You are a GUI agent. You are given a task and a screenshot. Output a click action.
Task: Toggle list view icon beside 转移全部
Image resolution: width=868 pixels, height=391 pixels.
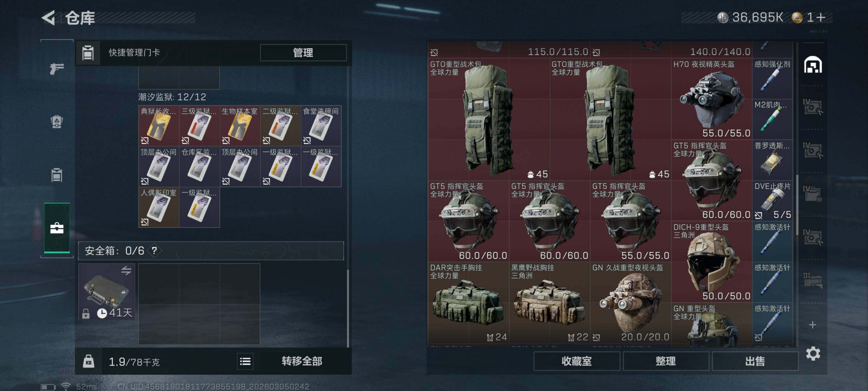(245, 362)
